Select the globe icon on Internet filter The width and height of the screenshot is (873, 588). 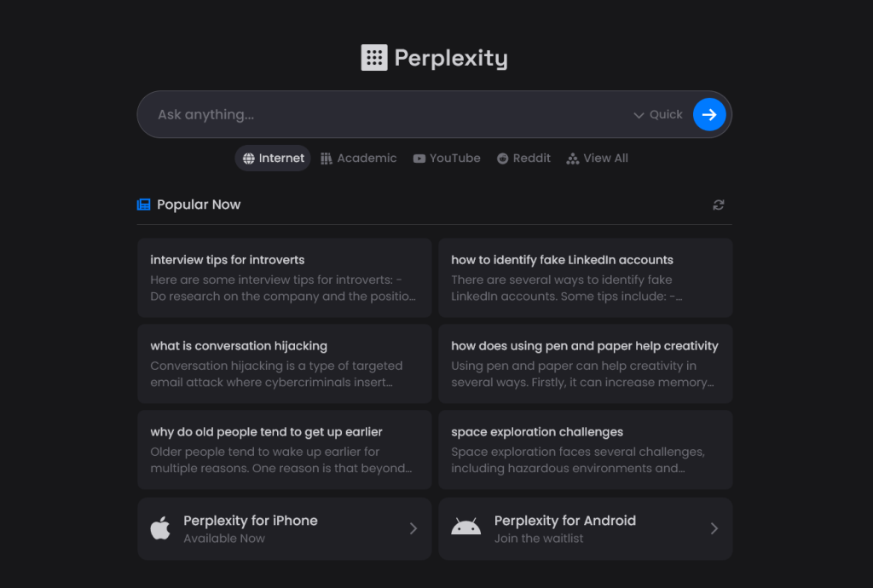pyautogui.click(x=248, y=158)
